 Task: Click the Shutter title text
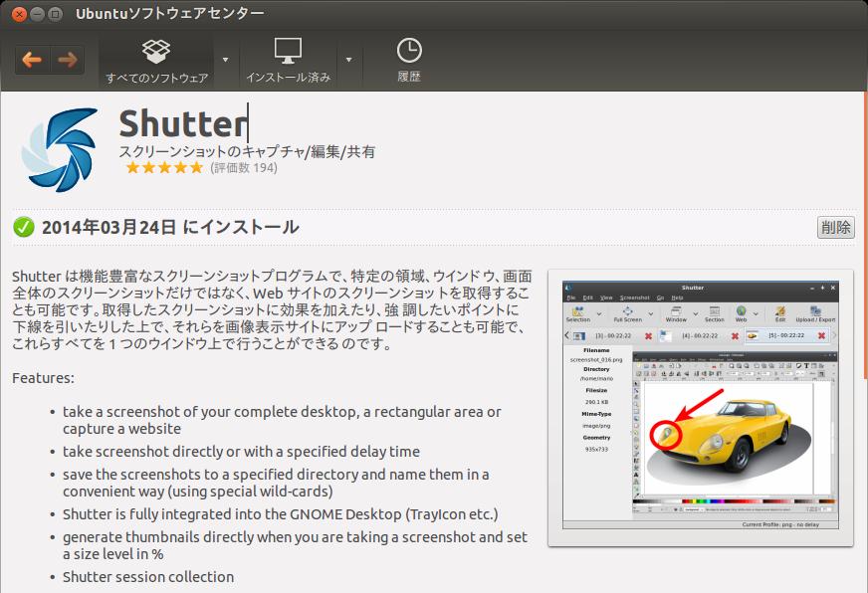click(183, 123)
